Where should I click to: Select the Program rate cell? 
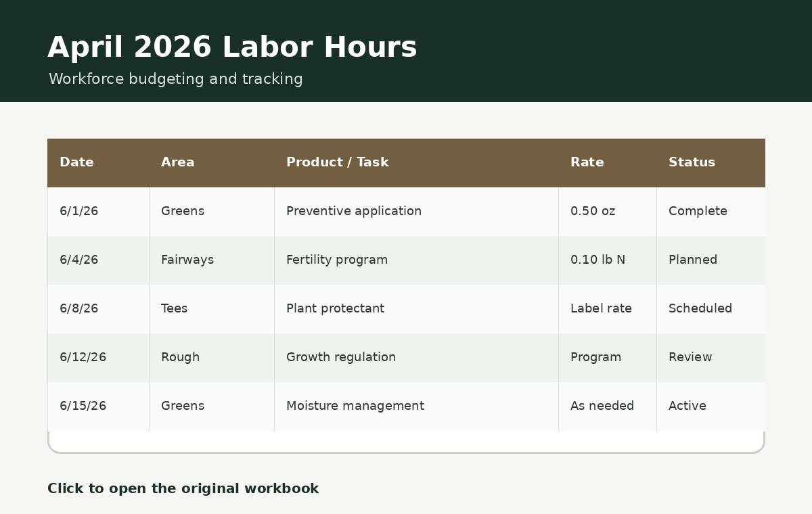coord(607,357)
